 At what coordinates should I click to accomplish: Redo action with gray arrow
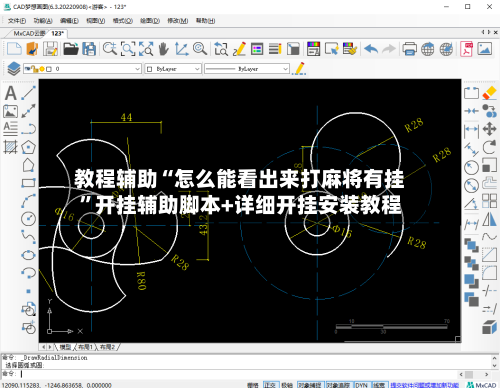388,49
